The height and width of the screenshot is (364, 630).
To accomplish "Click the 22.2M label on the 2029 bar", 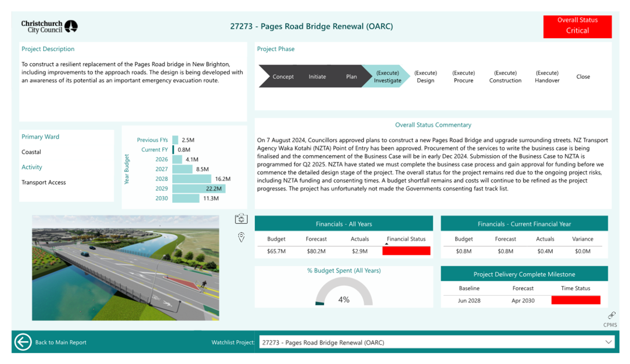I will click(x=214, y=189).
